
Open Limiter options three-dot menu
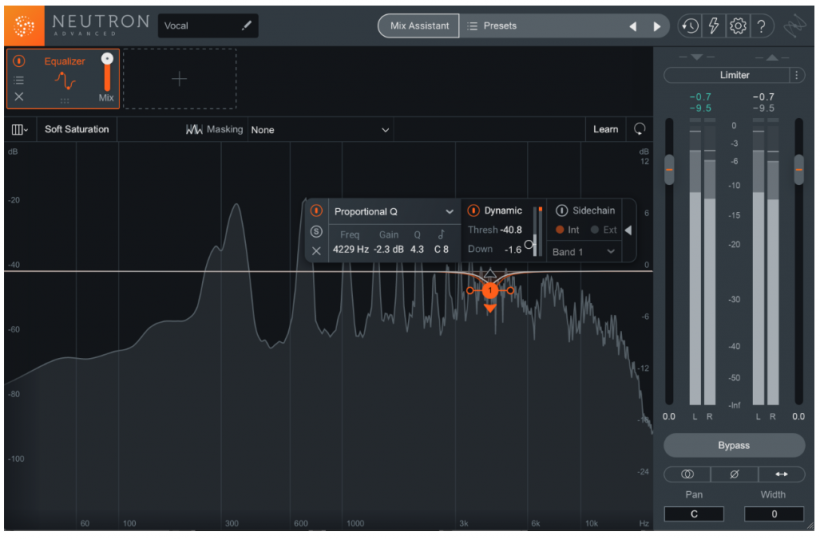coord(796,75)
